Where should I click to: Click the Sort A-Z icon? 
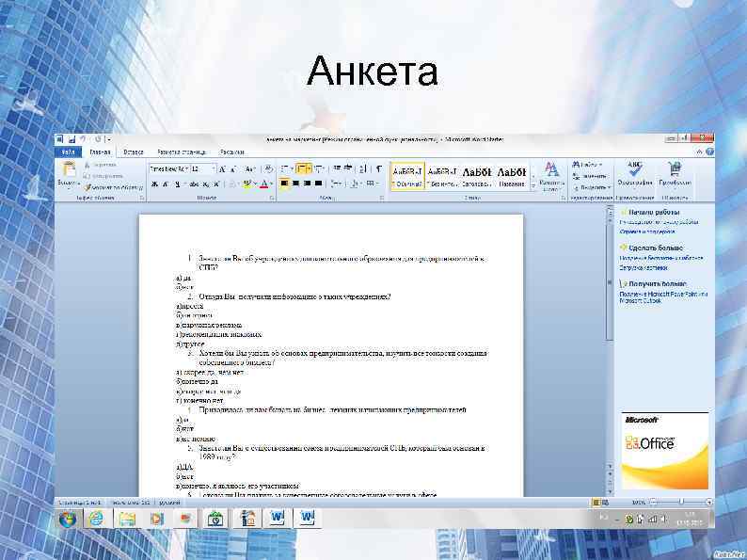tap(363, 168)
